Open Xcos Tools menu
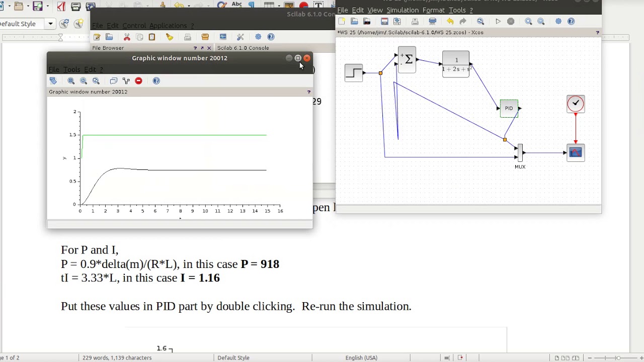 [457, 10]
